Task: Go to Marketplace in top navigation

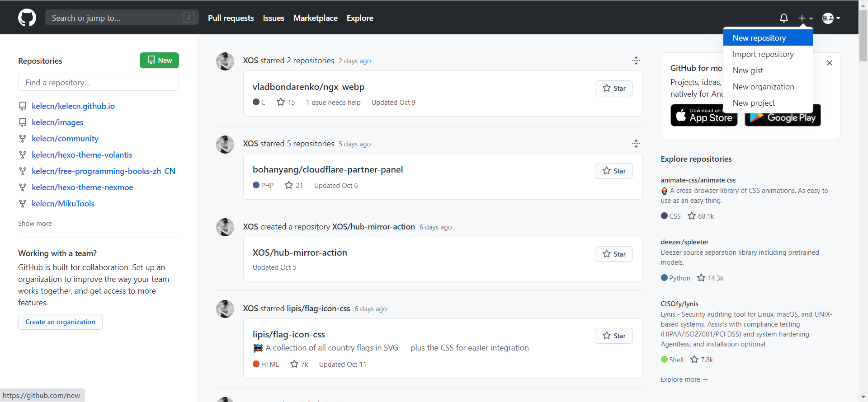Action: tap(316, 18)
